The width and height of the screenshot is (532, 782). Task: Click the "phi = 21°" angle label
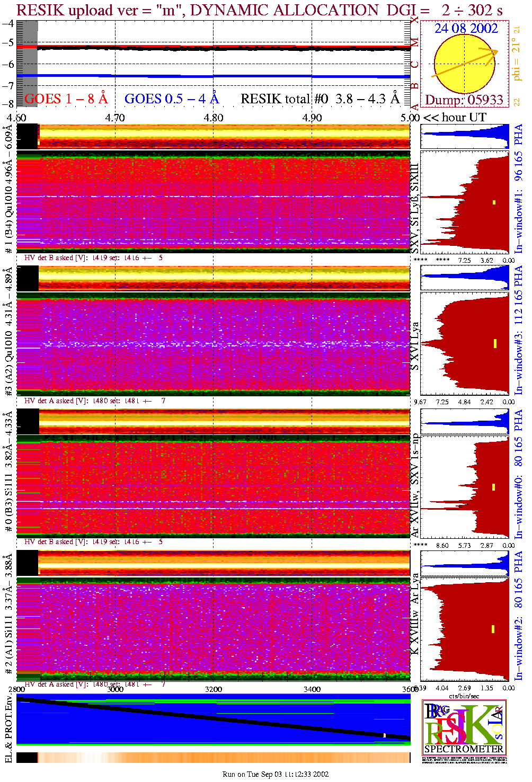pyautogui.click(x=517, y=59)
